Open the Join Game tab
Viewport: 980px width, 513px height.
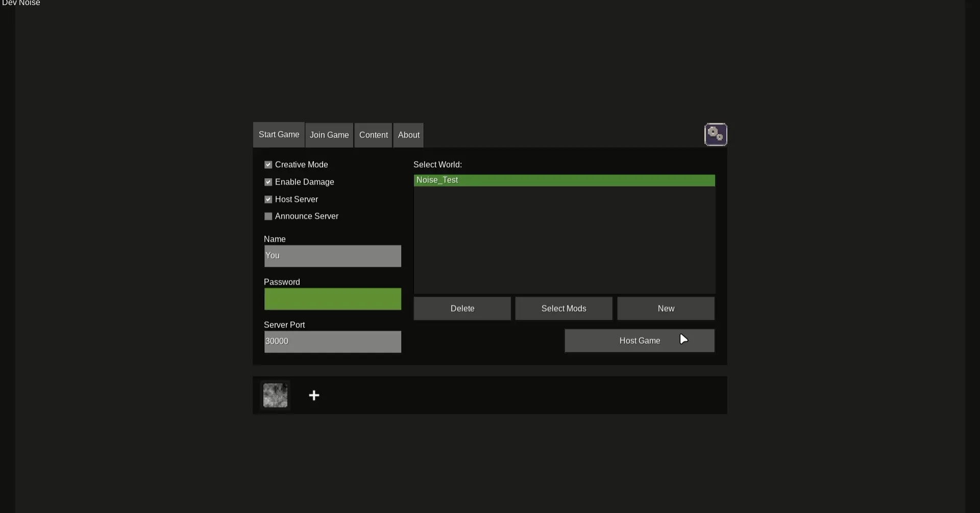click(329, 135)
